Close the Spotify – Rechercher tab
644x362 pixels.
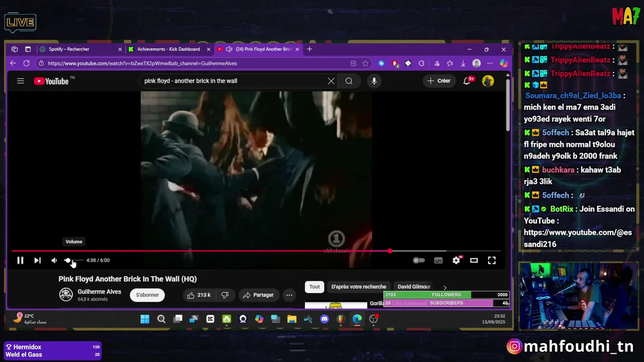[x=120, y=49]
